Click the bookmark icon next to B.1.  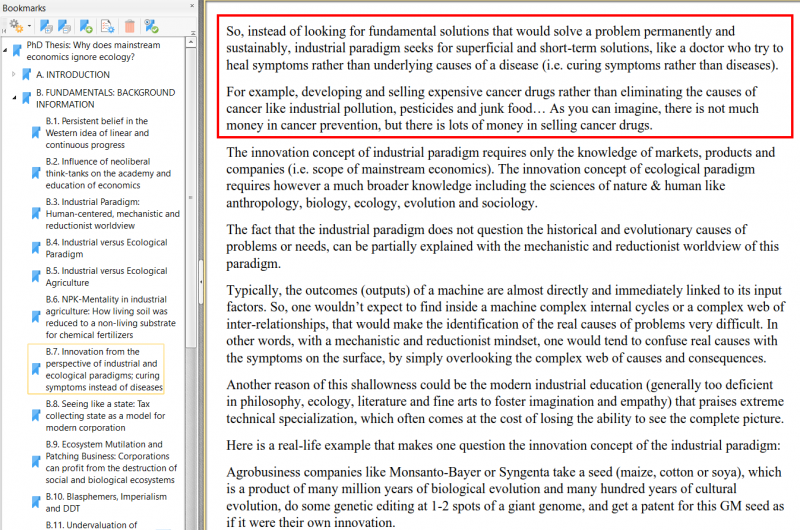click(x=36, y=133)
